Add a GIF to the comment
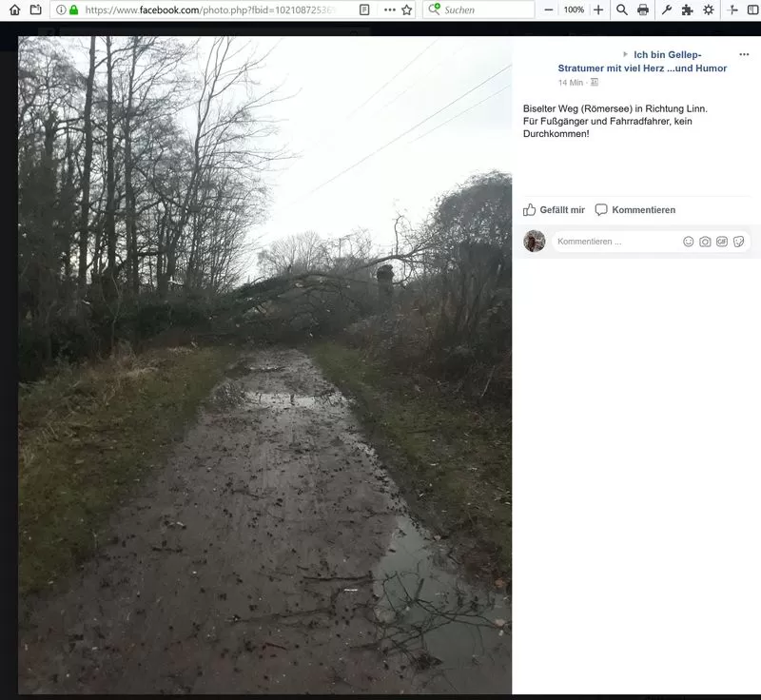This screenshot has height=700, width=761. (x=722, y=242)
